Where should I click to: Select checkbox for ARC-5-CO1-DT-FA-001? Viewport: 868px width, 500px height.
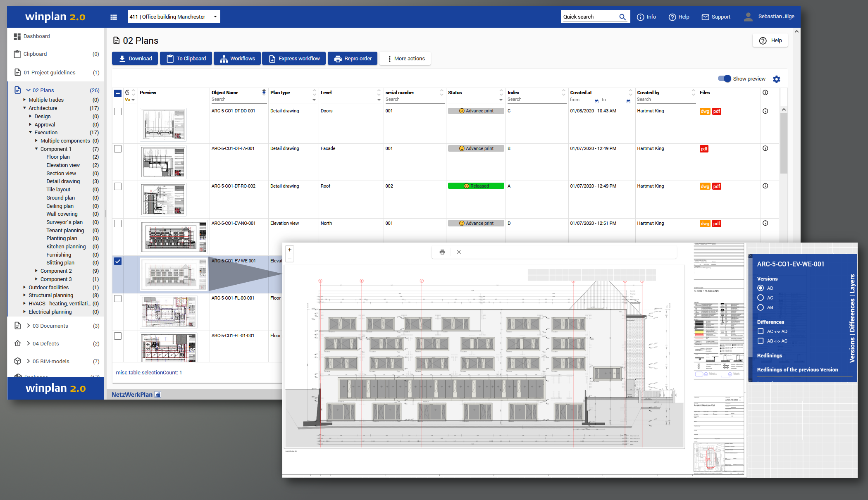(x=118, y=149)
